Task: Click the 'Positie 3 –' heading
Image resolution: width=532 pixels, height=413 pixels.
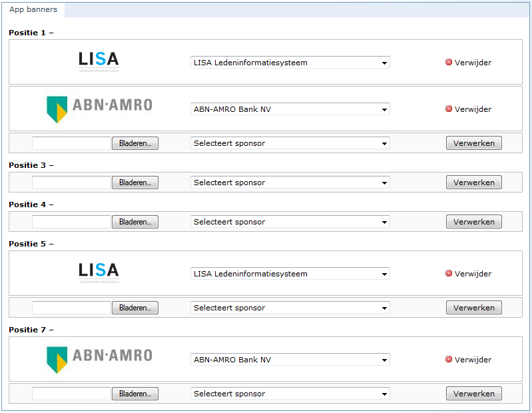Action: [x=31, y=165]
